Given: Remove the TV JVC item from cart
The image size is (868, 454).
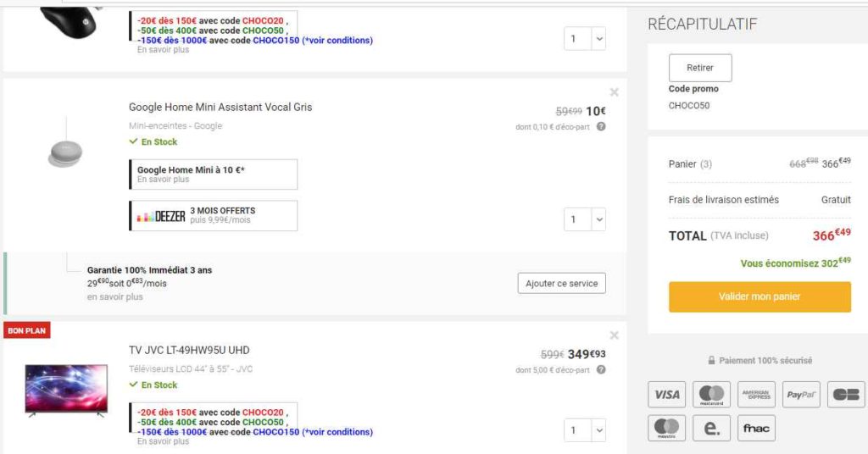Looking at the screenshot, I should (614, 335).
